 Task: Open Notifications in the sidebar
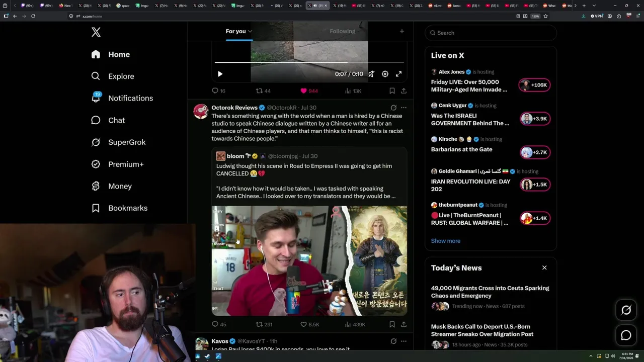click(x=122, y=98)
